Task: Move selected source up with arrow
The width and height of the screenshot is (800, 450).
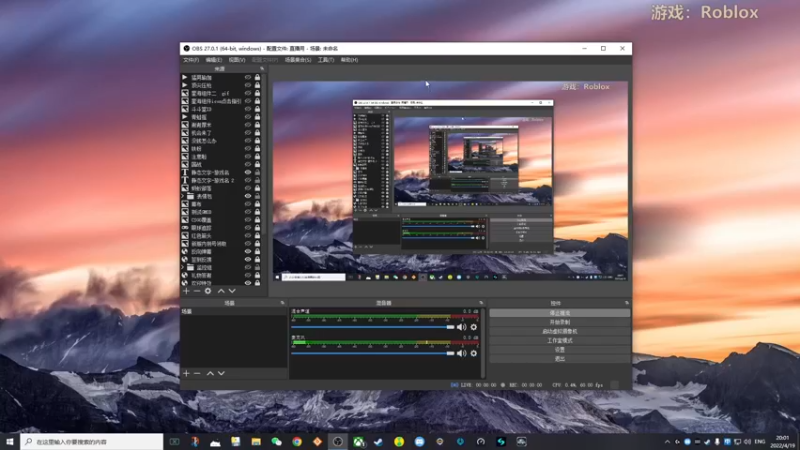Action: (221, 291)
